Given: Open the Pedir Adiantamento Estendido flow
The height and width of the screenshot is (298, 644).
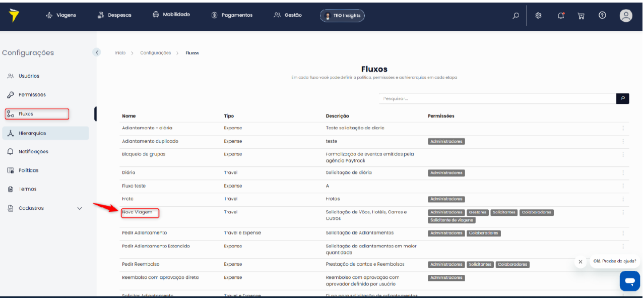Looking at the screenshot, I should click(x=156, y=246).
